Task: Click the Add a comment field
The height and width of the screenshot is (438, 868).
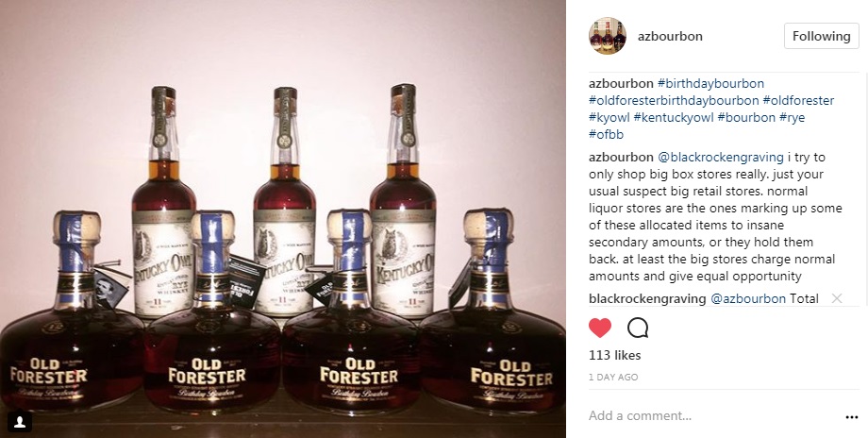Action: click(x=712, y=416)
